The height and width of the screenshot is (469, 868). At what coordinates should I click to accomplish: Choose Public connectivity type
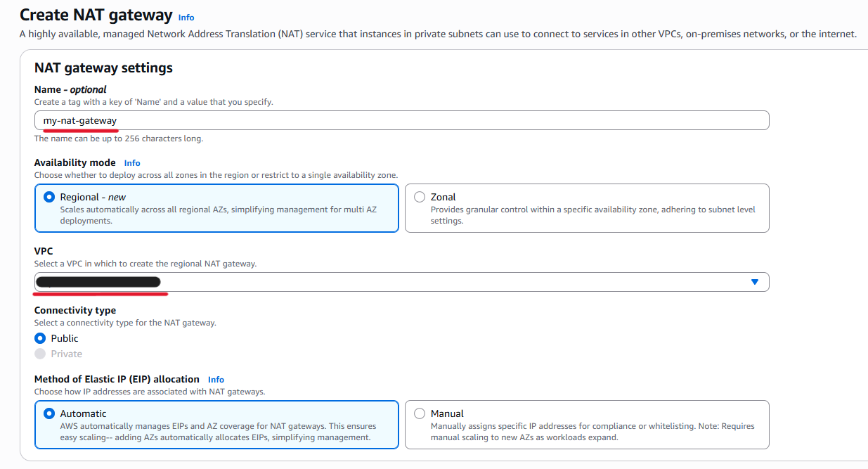click(x=40, y=338)
